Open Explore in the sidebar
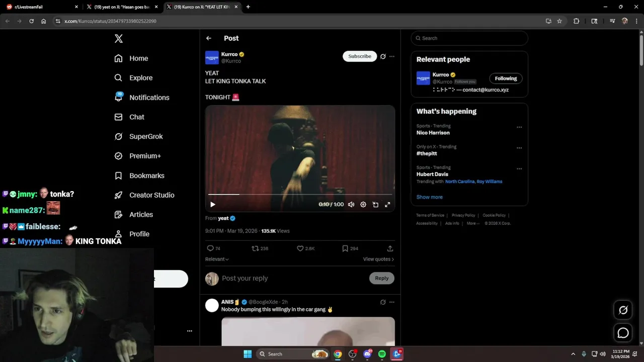The width and height of the screenshot is (644, 362). click(133, 78)
